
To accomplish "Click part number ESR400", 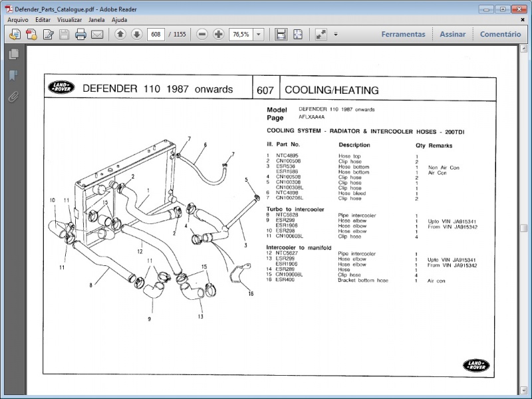I will [x=285, y=279].
